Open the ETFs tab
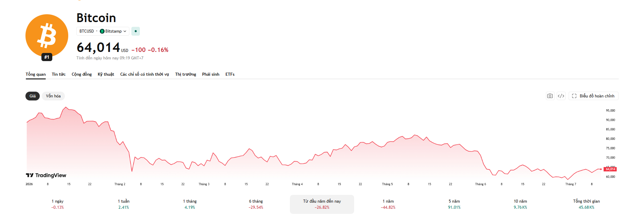This screenshot has height=223, width=644. [230, 74]
